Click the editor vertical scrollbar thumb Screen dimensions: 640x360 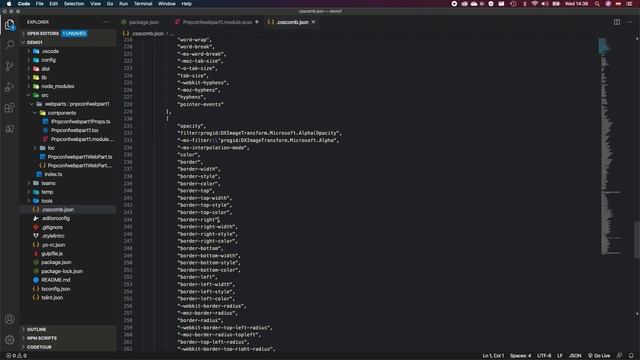click(637, 239)
